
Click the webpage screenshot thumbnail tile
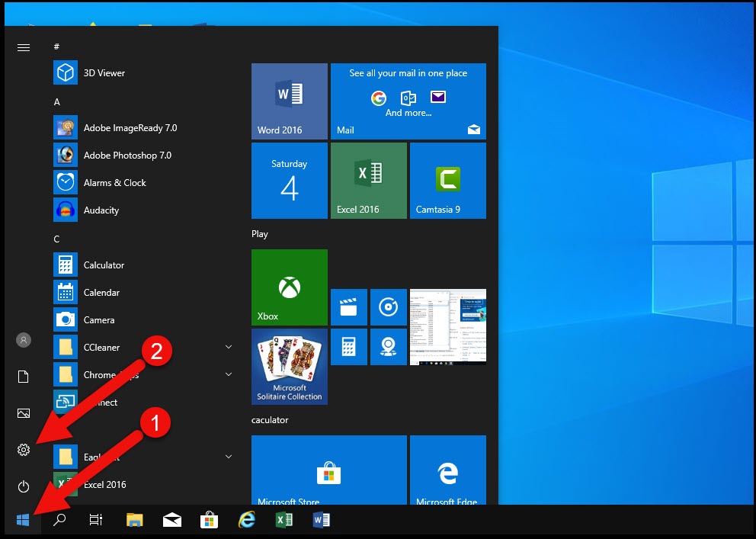pos(447,326)
